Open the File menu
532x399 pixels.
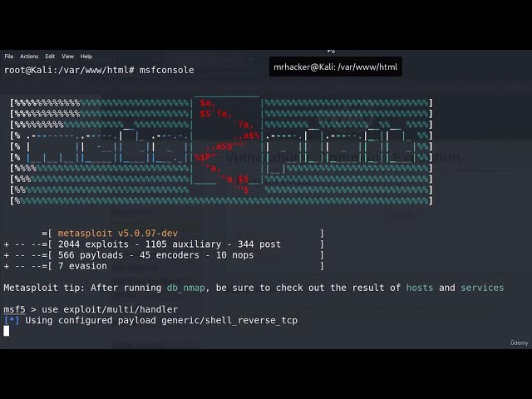click(9, 57)
